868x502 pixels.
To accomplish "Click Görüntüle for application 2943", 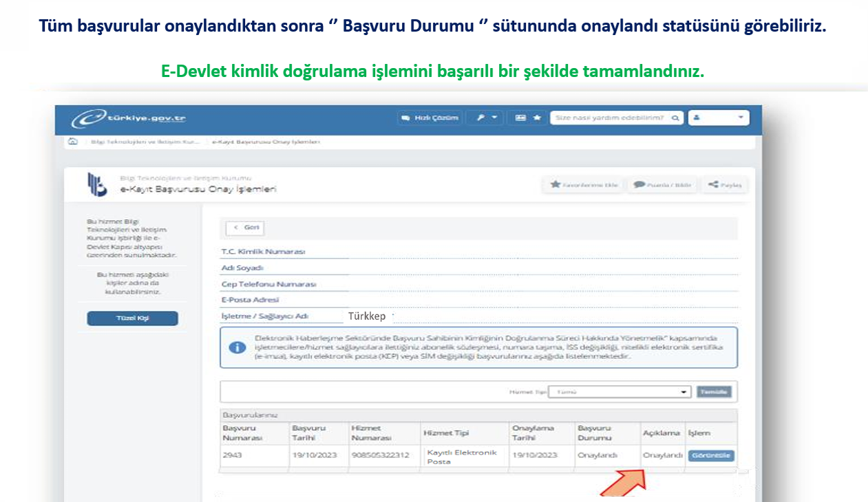I will click(710, 456).
